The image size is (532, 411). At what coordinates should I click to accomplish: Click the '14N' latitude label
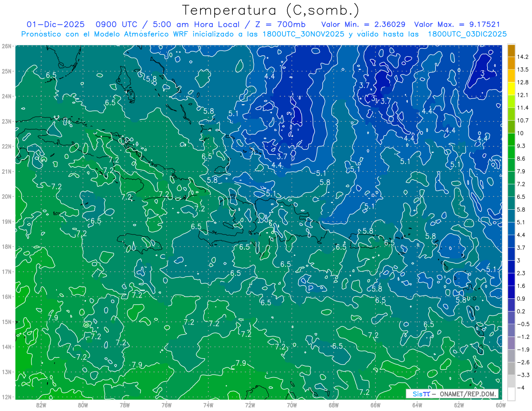6,347
